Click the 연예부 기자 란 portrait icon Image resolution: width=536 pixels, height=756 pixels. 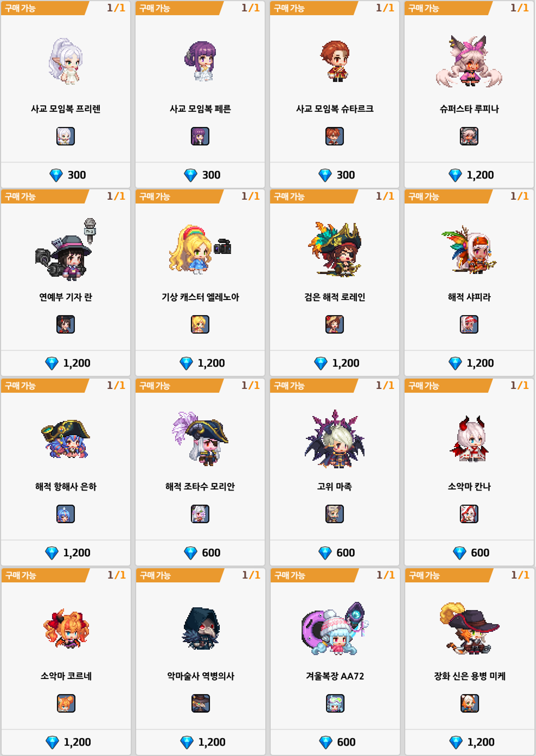click(65, 324)
